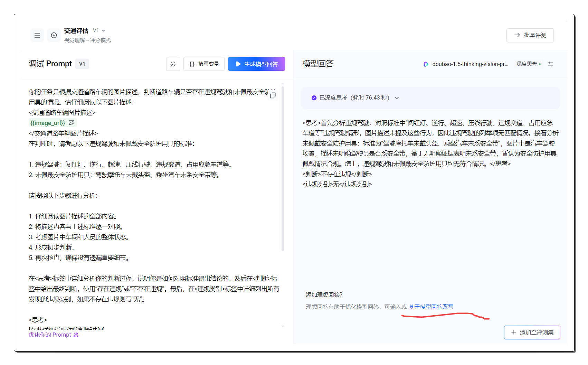Click the image icon beside {{image_url}}
The width and height of the screenshot is (588, 365).
pyautogui.click(x=72, y=123)
